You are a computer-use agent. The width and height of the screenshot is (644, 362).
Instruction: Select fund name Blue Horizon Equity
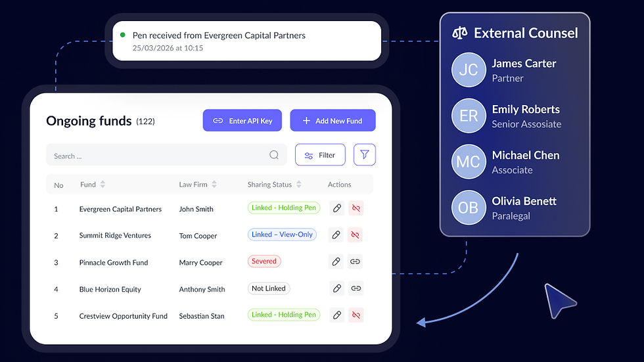[110, 289]
